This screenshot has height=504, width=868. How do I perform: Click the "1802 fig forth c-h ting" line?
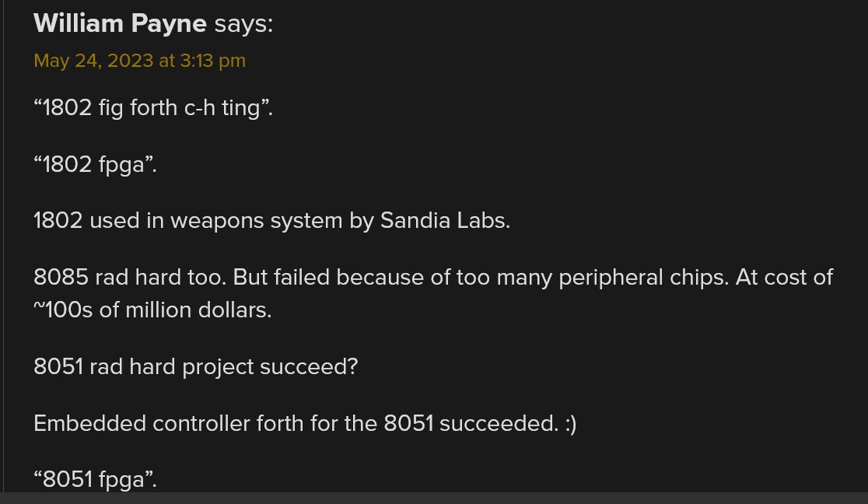153,107
